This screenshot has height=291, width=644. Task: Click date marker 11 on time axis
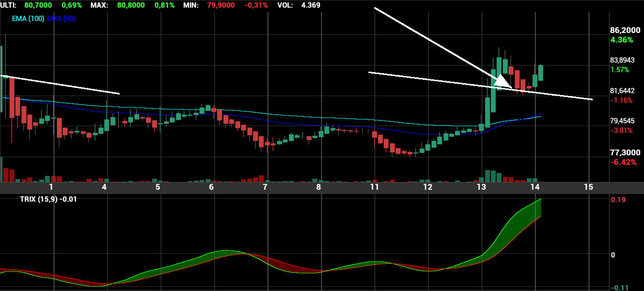tap(374, 187)
